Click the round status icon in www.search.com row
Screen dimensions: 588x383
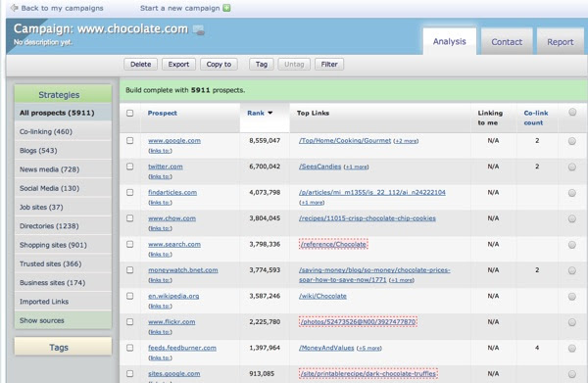[572, 245]
